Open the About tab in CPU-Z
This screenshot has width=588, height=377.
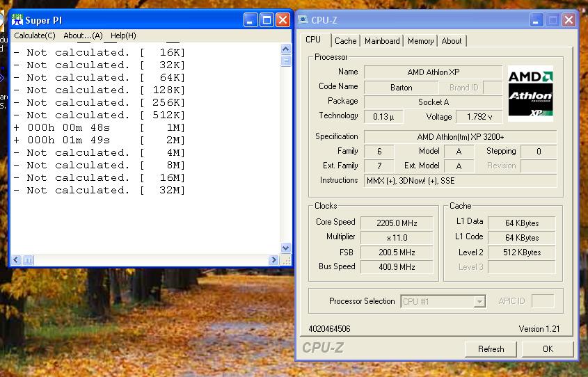click(x=452, y=41)
